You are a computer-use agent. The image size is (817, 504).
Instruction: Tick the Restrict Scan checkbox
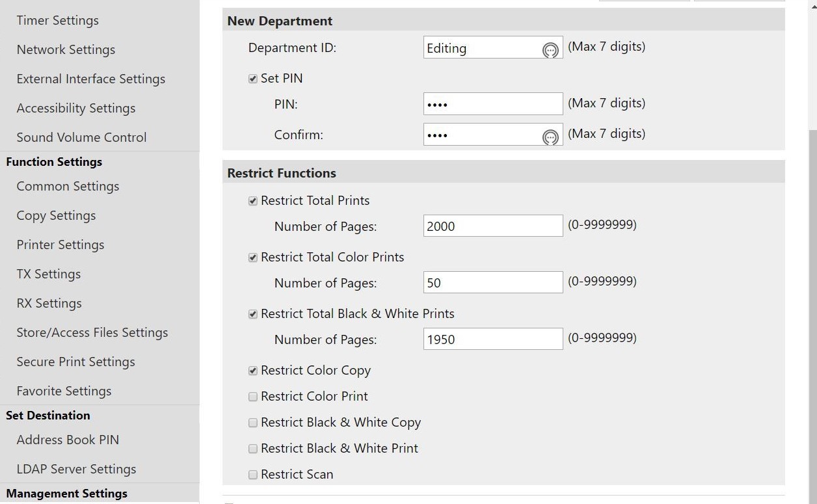(x=253, y=475)
